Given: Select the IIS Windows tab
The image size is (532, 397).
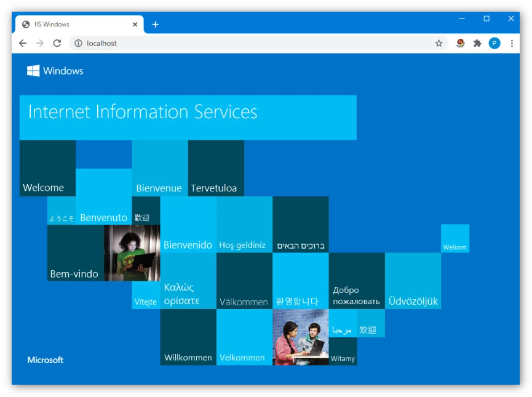Looking at the screenshot, I should [79, 25].
